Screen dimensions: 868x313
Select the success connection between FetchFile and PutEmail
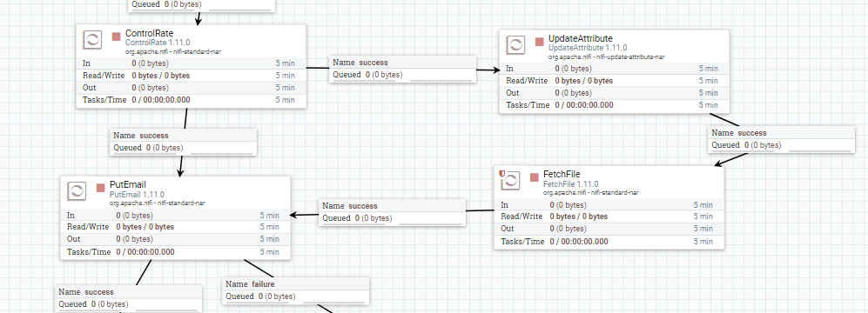pos(393,212)
